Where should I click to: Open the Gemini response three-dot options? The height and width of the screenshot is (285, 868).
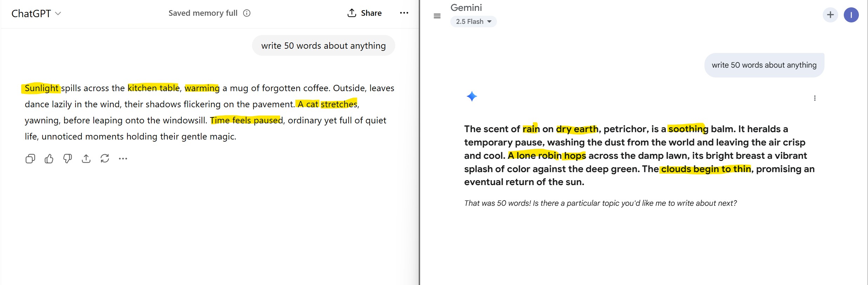[815, 98]
